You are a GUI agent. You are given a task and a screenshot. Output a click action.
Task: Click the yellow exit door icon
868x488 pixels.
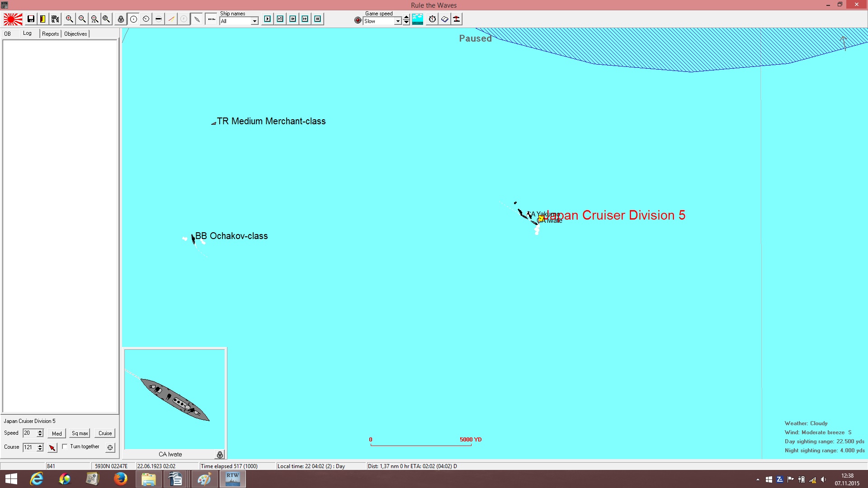click(42, 19)
